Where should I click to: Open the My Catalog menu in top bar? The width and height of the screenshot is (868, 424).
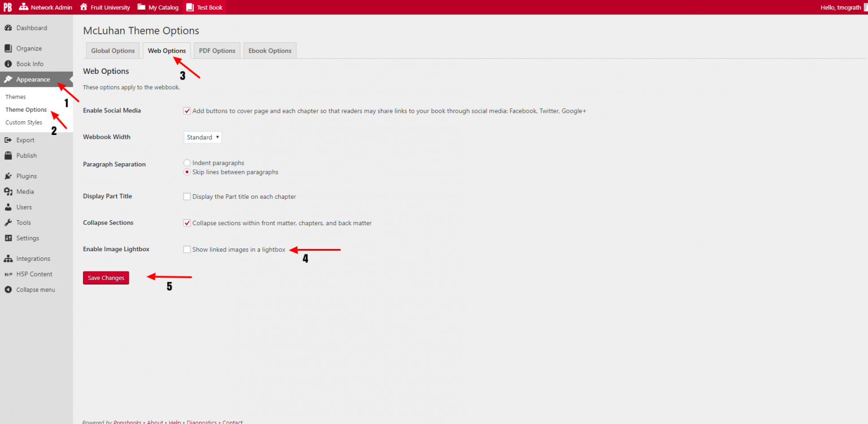pos(158,7)
